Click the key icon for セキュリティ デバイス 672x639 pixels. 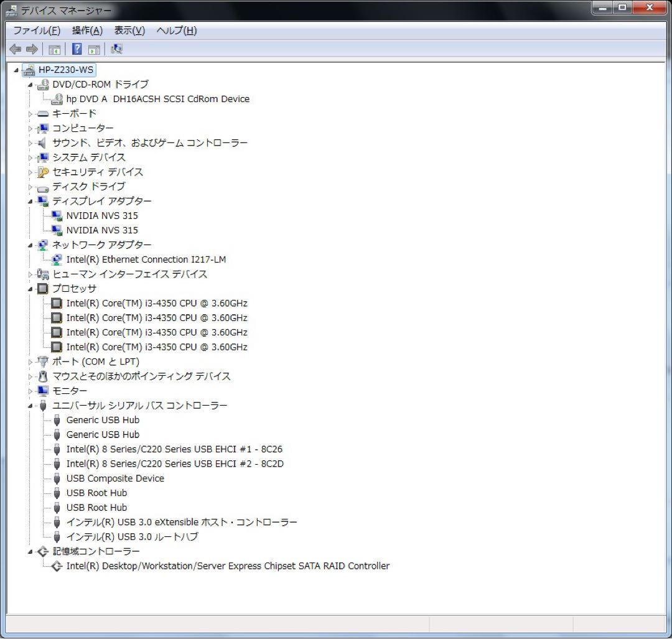[43, 172]
